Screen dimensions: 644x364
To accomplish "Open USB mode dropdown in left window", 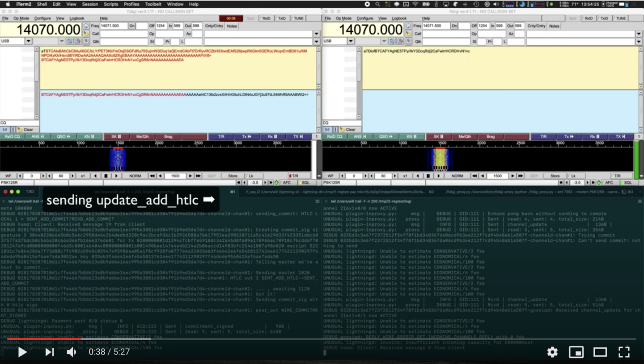I will point(28,41).
